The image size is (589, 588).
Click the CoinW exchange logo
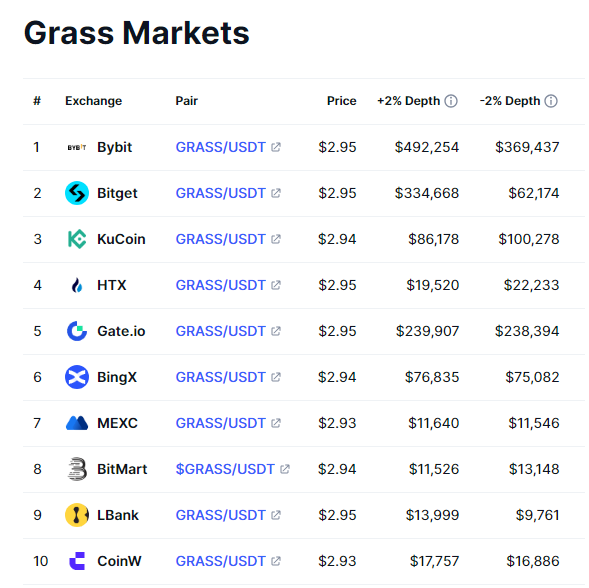pyautogui.click(x=77, y=561)
